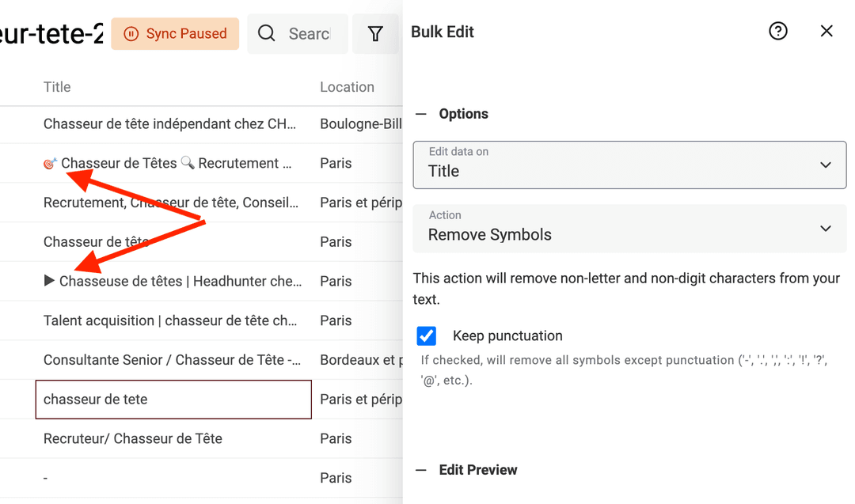
Task: Click the filter funnel icon
Action: click(375, 33)
